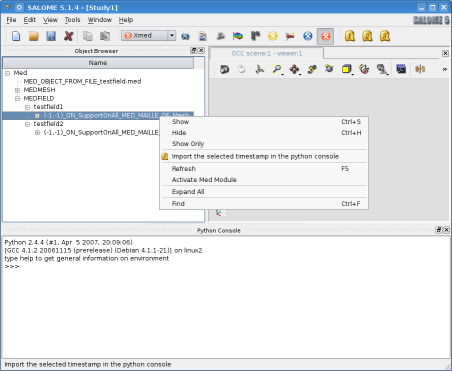The width and height of the screenshot is (452, 371).
Task: Click the yellow button numbered 3
Action: pos(385,36)
